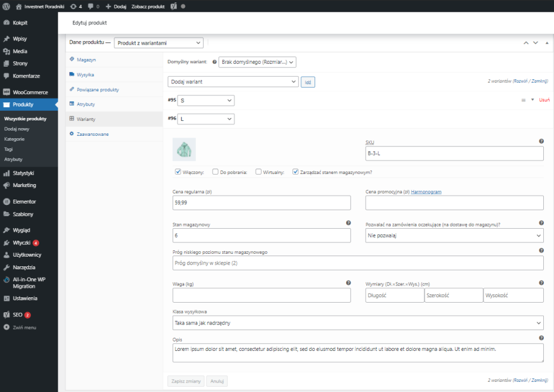Mark the variation as Wirtualny
Viewport: 554px width, 392px height.
(259, 172)
